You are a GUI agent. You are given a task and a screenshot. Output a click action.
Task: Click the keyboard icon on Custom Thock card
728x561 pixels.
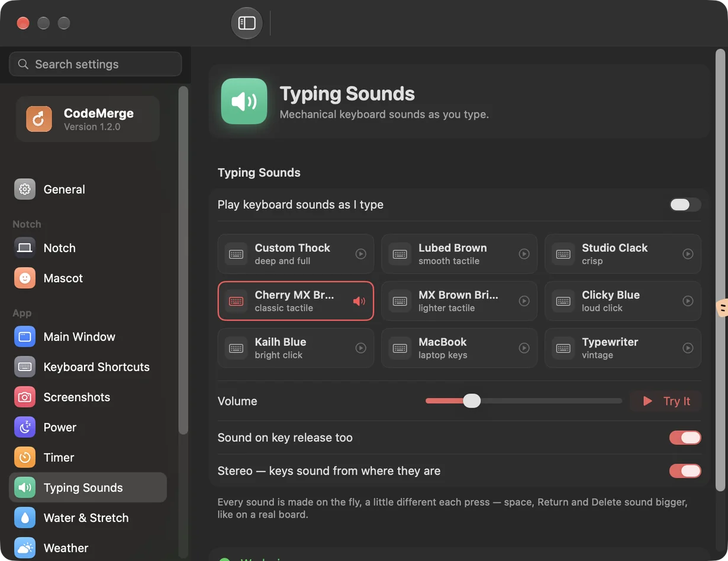236,254
